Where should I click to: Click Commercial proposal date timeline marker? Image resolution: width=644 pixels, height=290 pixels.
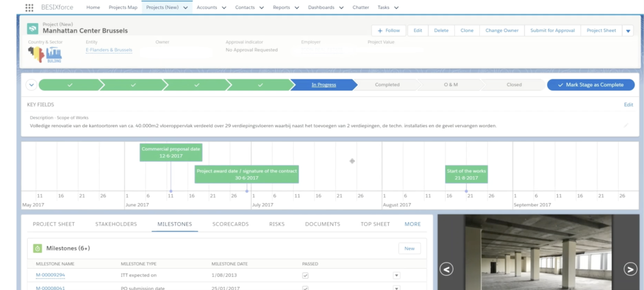(171, 152)
